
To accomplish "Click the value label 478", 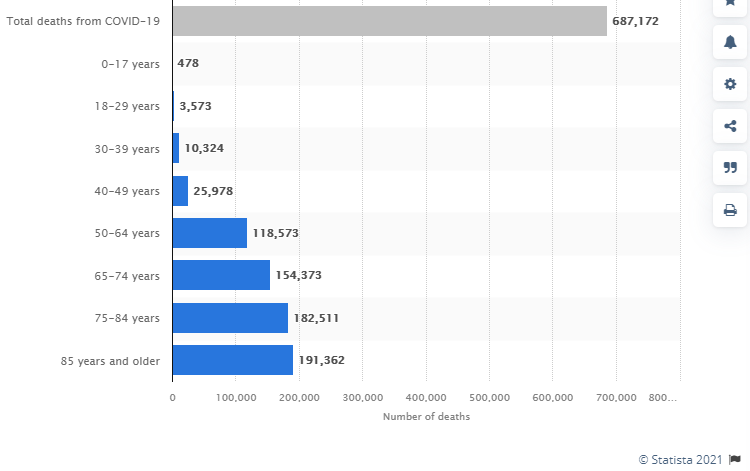I will tap(188, 63).
